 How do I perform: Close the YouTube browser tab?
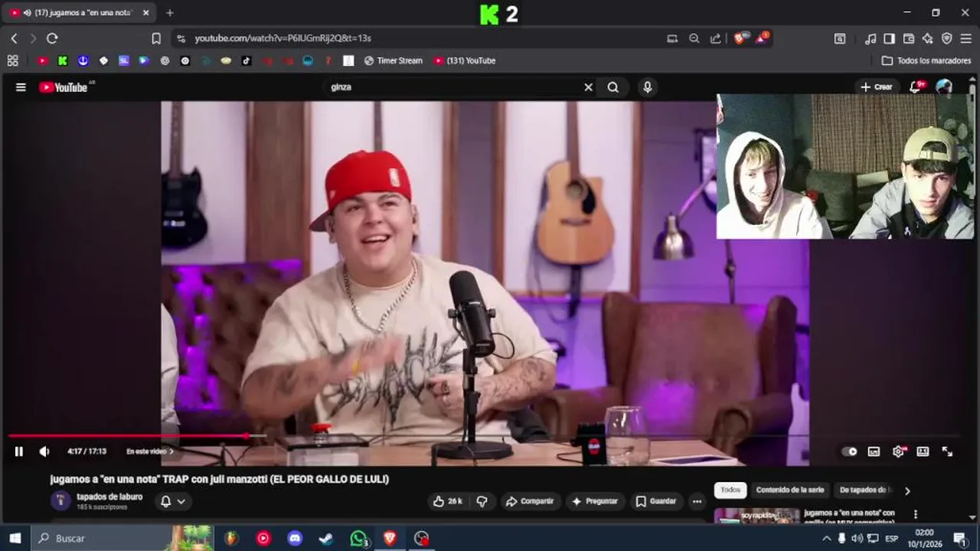click(145, 13)
